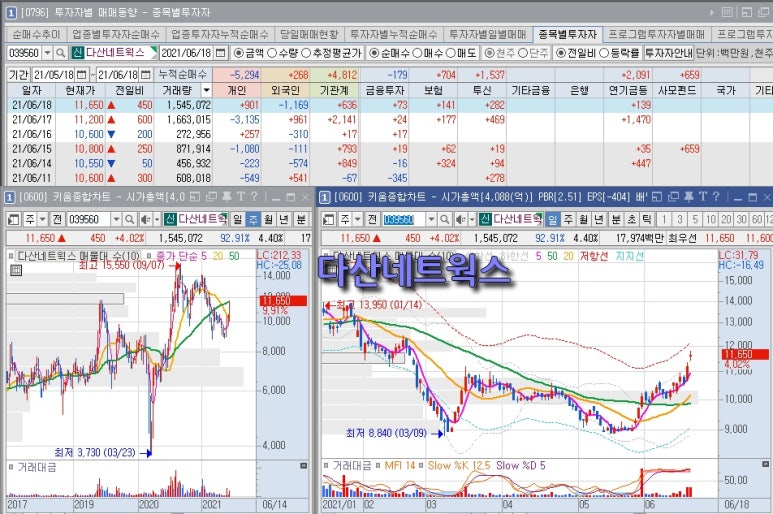
Task: Click the 일 period button in the left chart
Action: pyautogui.click(x=237, y=219)
